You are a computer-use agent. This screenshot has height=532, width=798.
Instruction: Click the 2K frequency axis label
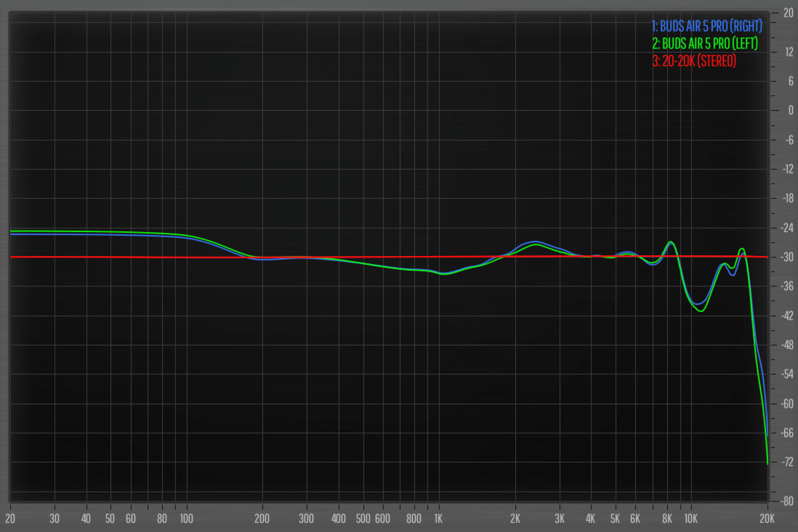(x=515, y=519)
